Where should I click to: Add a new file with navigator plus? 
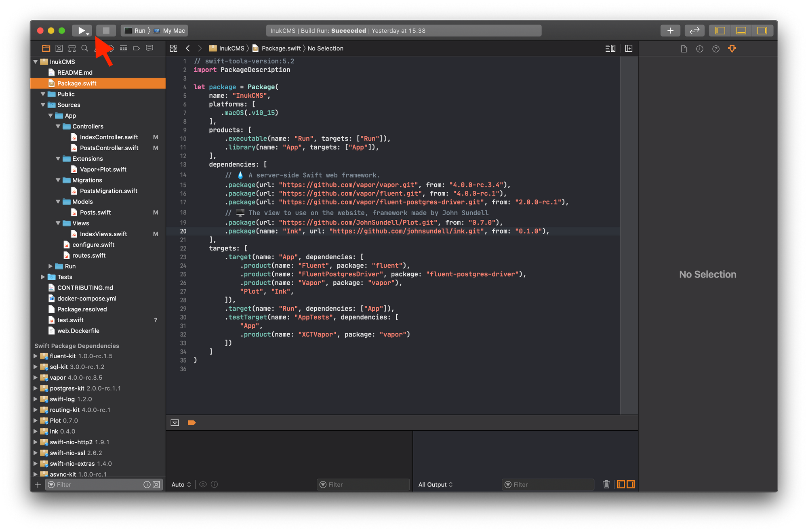tap(38, 484)
